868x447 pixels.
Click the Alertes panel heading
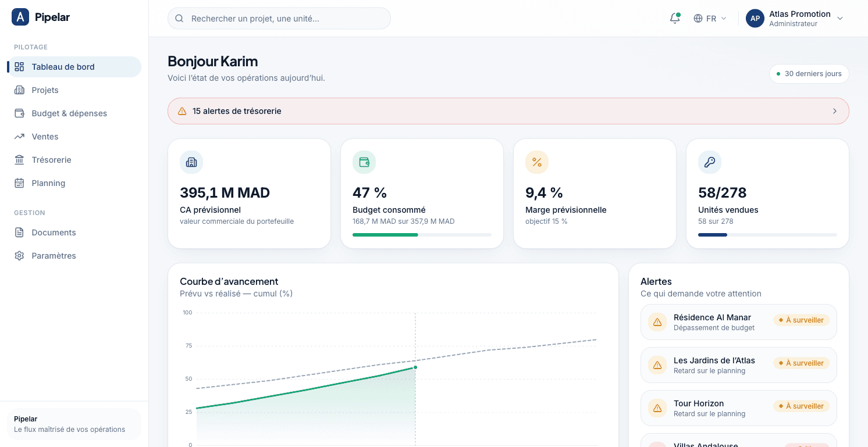pyautogui.click(x=656, y=281)
